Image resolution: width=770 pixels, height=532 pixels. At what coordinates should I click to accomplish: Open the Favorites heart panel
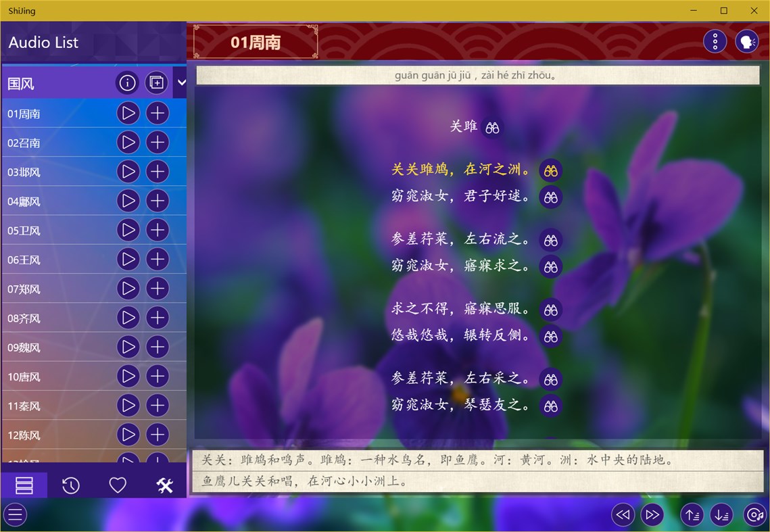point(118,485)
